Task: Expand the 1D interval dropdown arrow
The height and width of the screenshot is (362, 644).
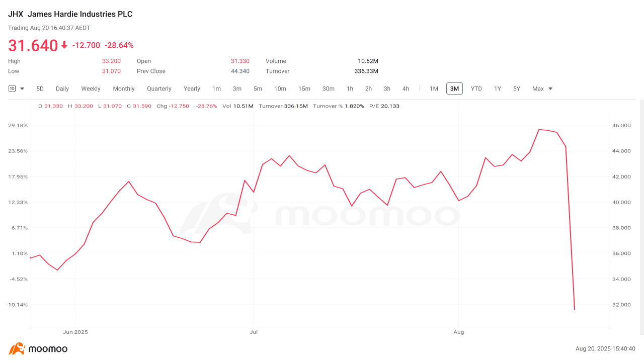Action: [22, 89]
